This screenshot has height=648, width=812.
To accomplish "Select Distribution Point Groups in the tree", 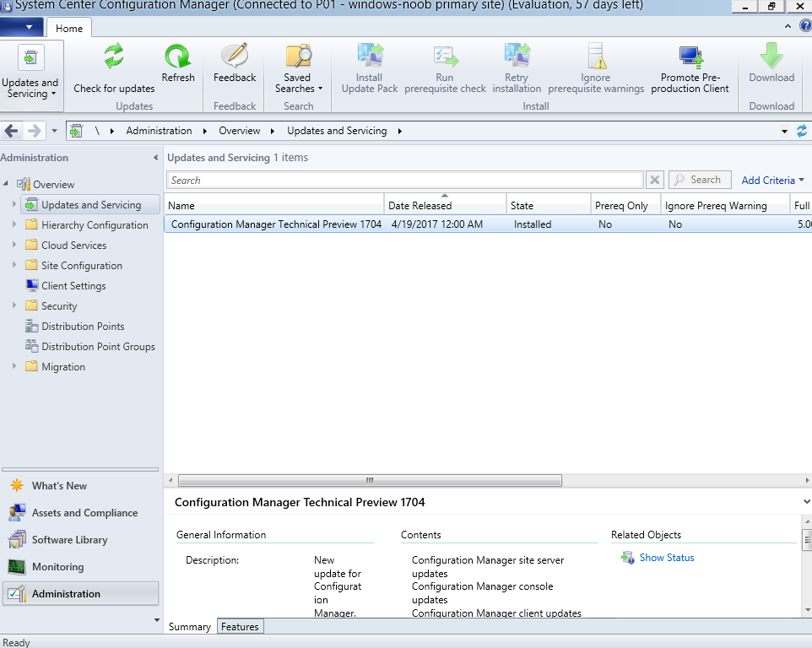I will click(x=98, y=346).
